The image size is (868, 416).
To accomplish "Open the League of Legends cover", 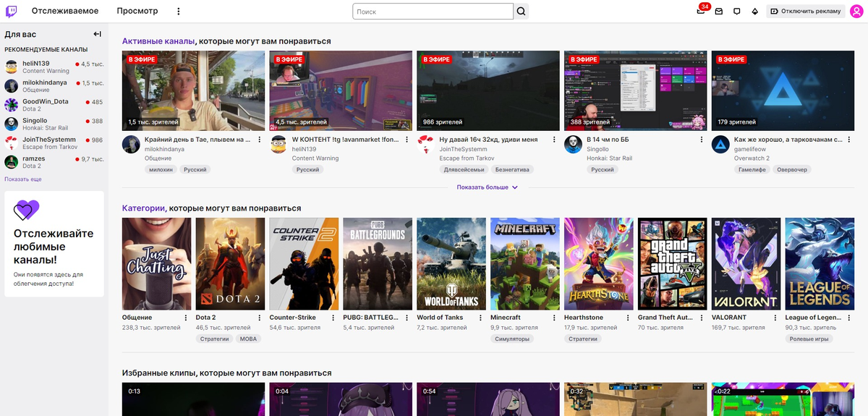I will (x=820, y=264).
